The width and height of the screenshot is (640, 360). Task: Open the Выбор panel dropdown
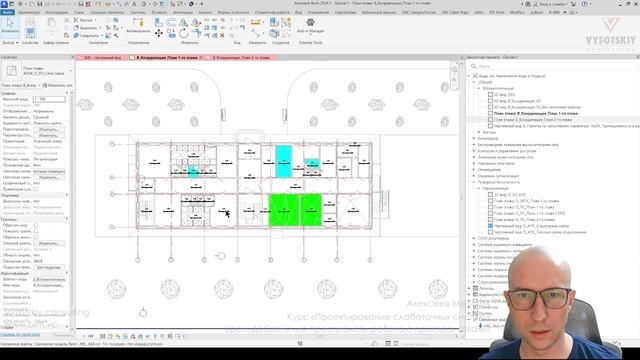10,42
